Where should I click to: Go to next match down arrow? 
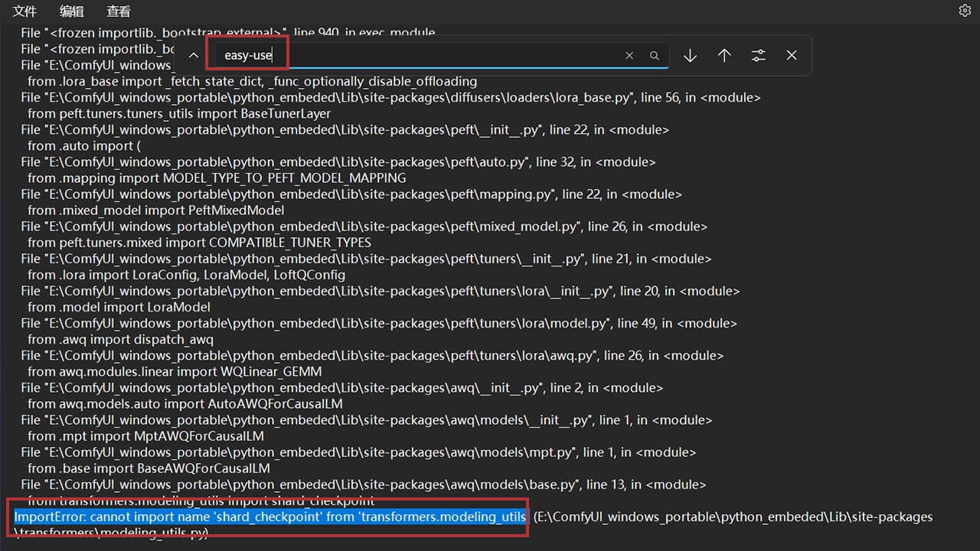690,55
